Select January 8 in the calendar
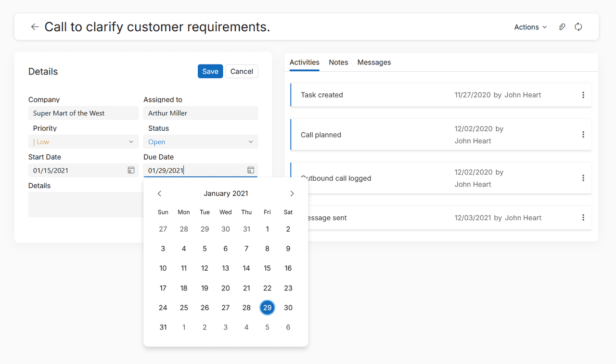Screen dimensions: 616x364 [267, 249]
